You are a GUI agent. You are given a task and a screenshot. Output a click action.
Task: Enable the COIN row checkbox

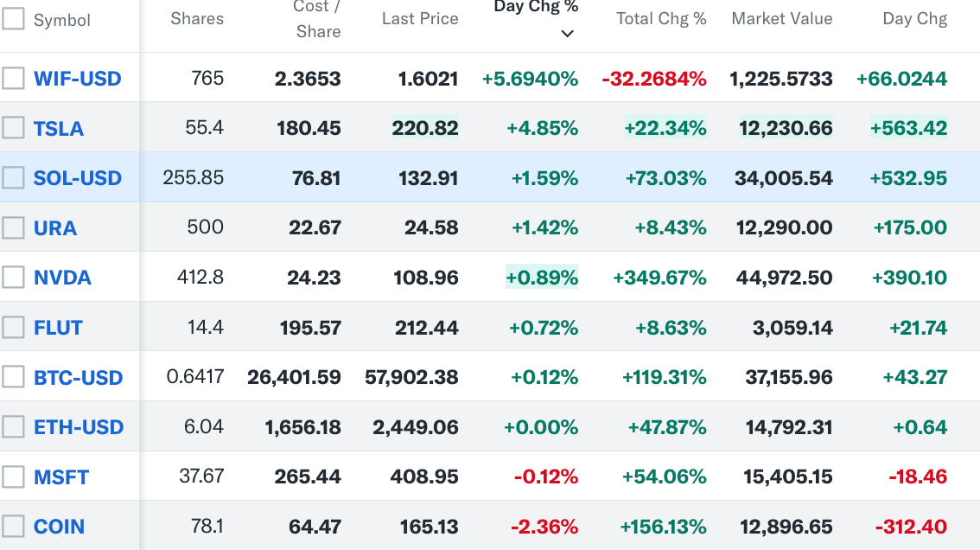pyautogui.click(x=13, y=526)
